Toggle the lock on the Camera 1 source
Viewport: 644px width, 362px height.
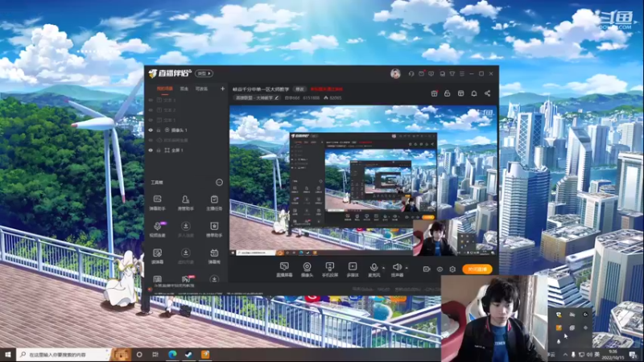pyautogui.click(x=159, y=130)
